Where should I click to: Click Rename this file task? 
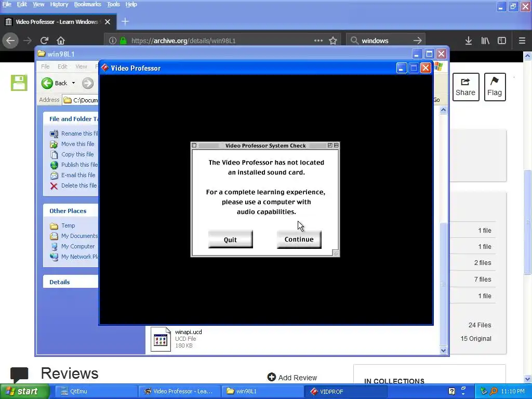pyautogui.click(x=74, y=134)
